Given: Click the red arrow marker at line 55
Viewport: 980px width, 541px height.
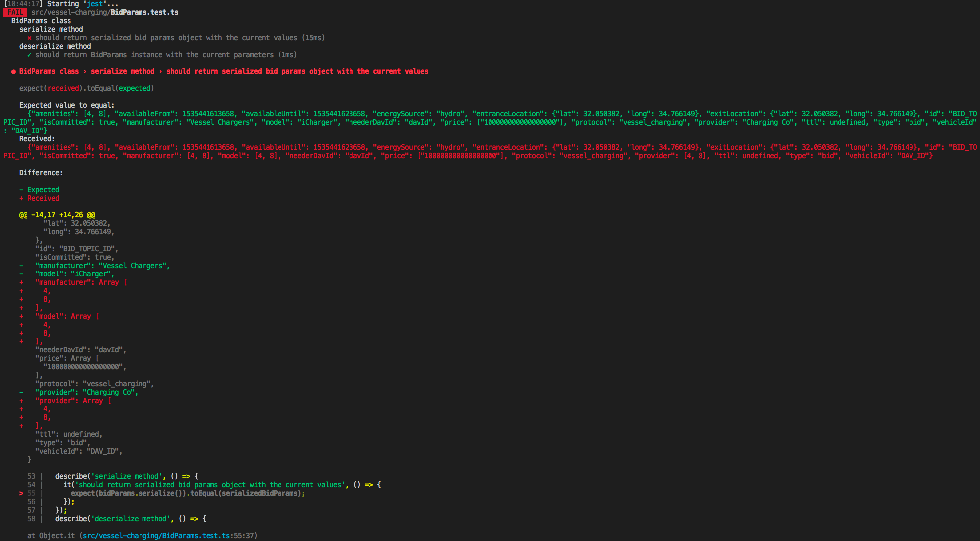Looking at the screenshot, I should [21, 493].
